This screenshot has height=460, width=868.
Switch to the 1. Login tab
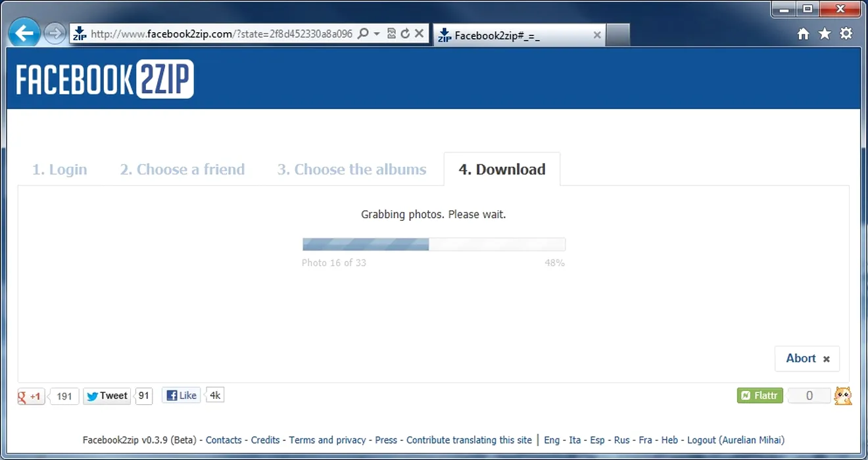(59, 170)
